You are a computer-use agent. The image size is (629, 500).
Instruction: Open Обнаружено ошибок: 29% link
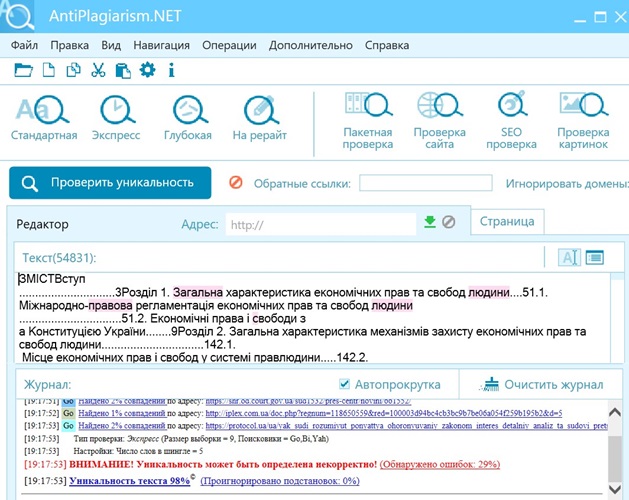coord(440,464)
